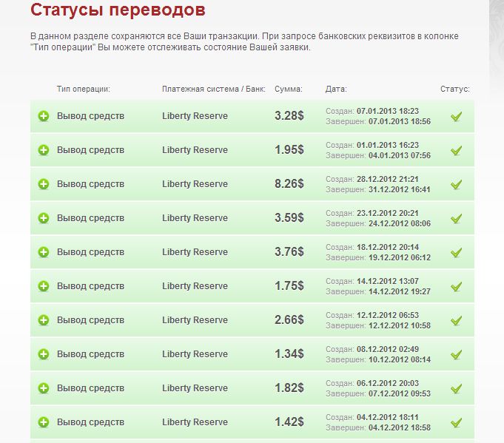Expand the 2.66$ withdrawal row plus icon

pos(44,320)
